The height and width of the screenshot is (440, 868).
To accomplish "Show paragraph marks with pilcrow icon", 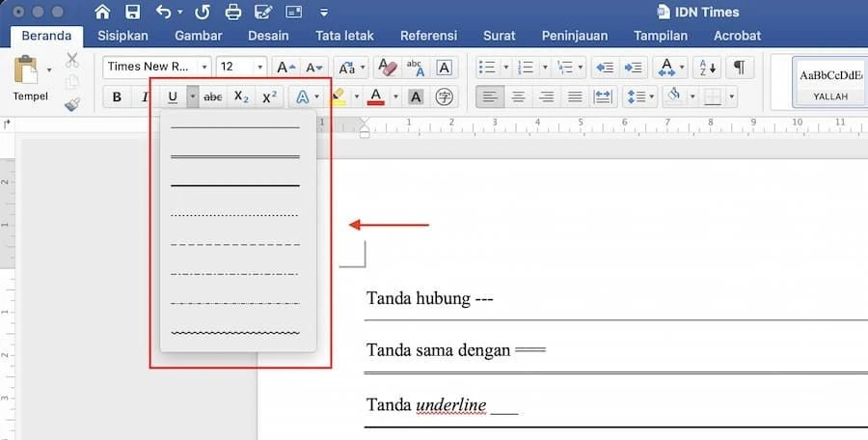I will (x=739, y=68).
